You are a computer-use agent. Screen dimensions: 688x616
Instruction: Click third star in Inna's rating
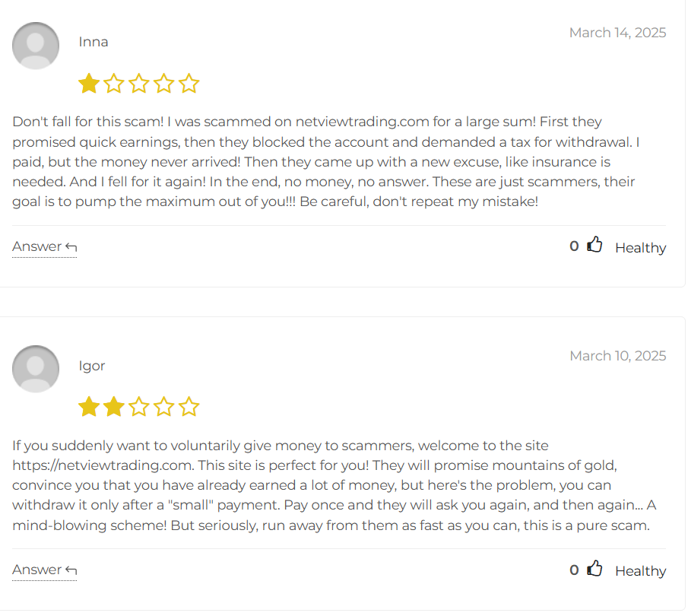coord(139,84)
